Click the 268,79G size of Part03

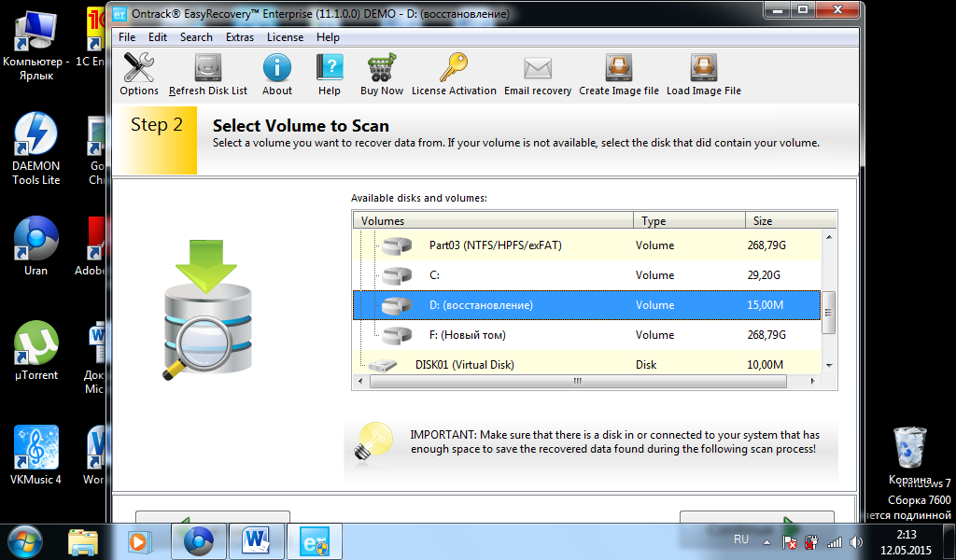point(766,245)
